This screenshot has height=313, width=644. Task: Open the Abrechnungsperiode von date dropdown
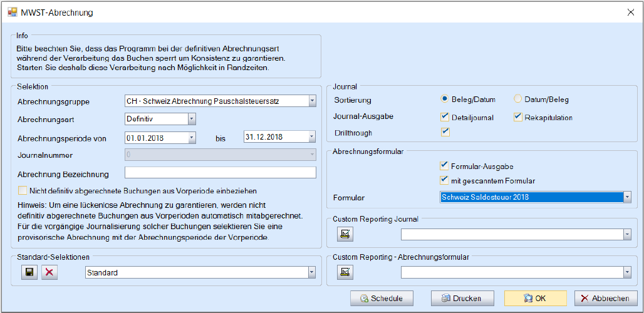192,138
